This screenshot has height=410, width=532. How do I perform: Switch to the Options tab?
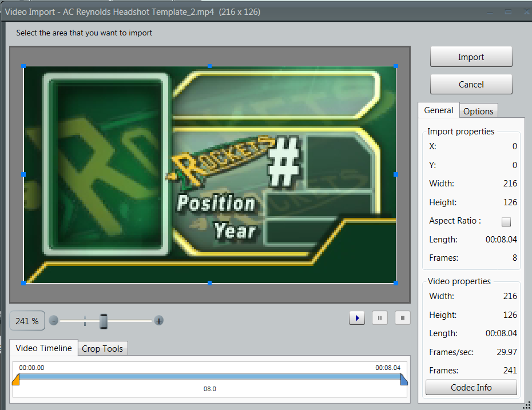(x=478, y=112)
